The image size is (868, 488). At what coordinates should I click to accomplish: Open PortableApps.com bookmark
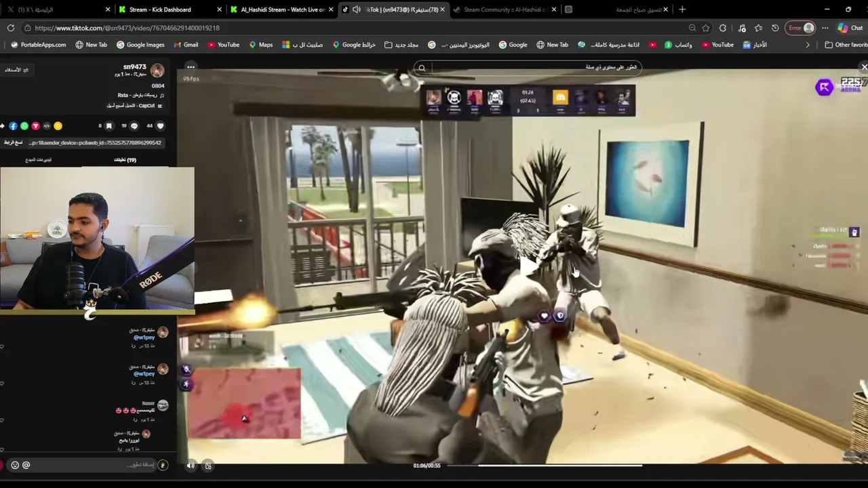(39, 45)
